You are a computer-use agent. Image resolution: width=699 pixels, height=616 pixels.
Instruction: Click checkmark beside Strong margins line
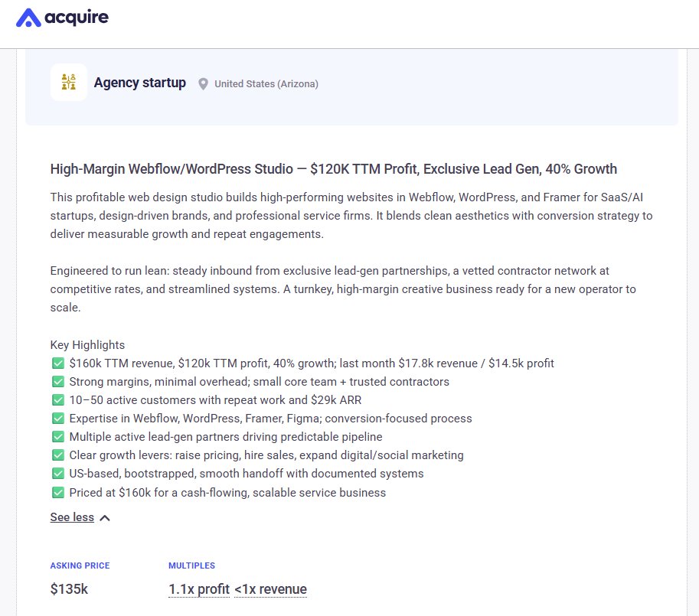58,382
